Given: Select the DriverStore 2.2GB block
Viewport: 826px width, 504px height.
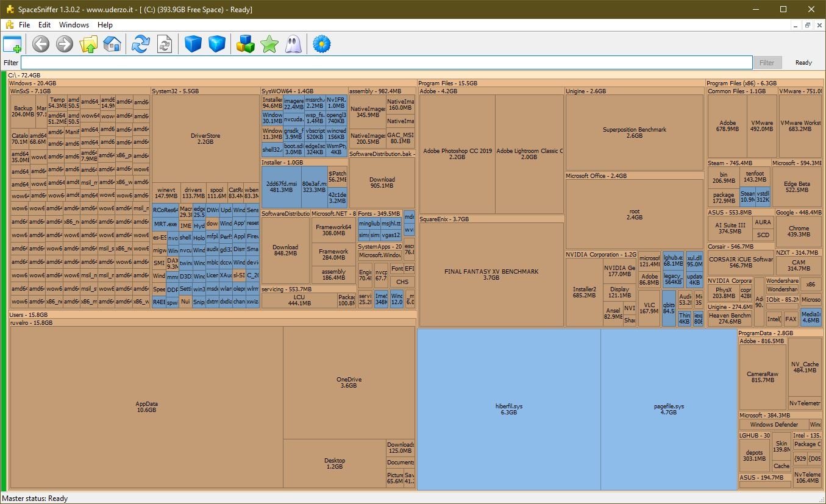Looking at the screenshot, I should tap(205, 139).
